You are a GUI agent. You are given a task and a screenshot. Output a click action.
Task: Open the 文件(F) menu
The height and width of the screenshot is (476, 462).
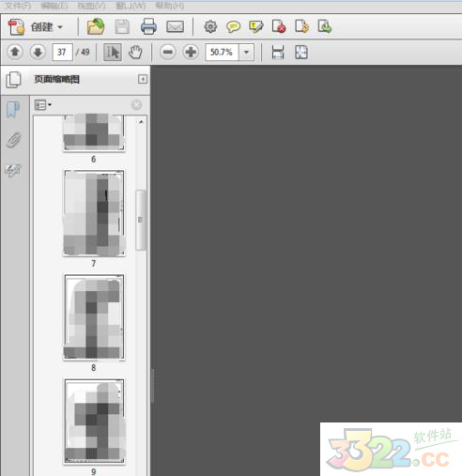click(x=18, y=6)
